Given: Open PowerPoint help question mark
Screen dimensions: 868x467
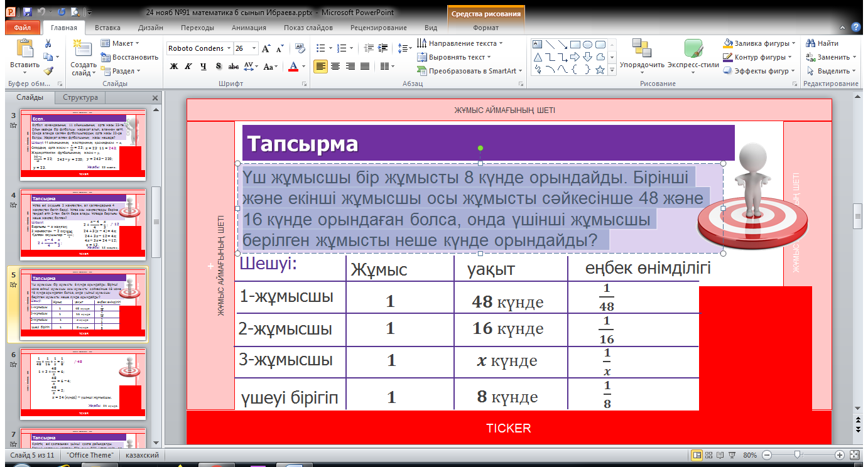Looking at the screenshot, I should [x=855, y=27].
